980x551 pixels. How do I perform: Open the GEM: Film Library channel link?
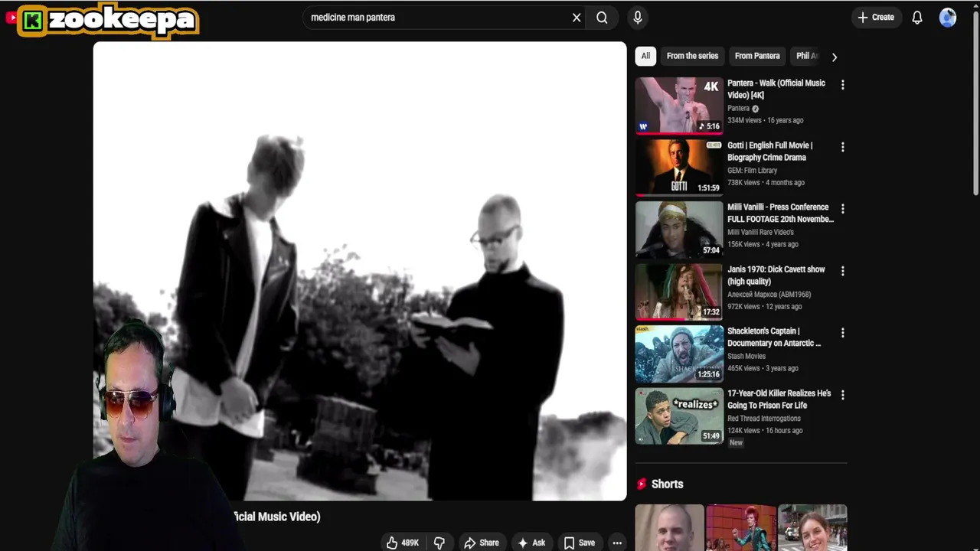[x=752, y=170]
